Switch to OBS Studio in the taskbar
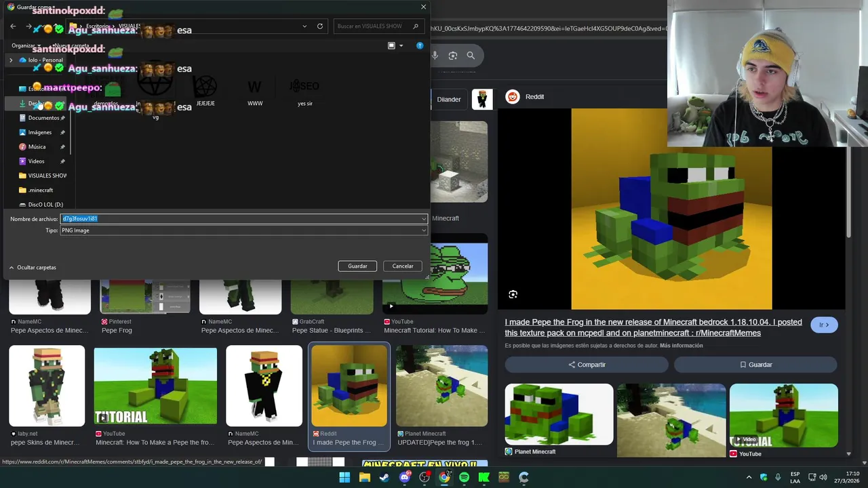This screenshot has height=488, width=868. 425,477
